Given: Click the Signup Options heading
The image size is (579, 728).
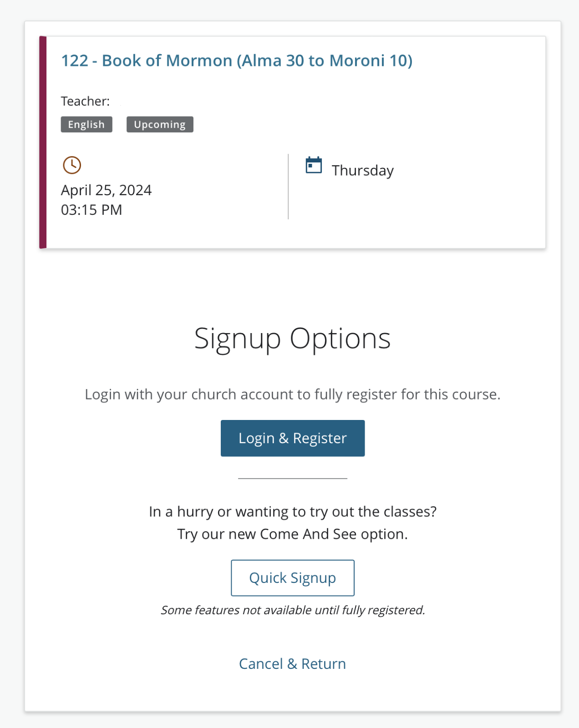Looking at the screenshot, I should [x=292, y=339].
